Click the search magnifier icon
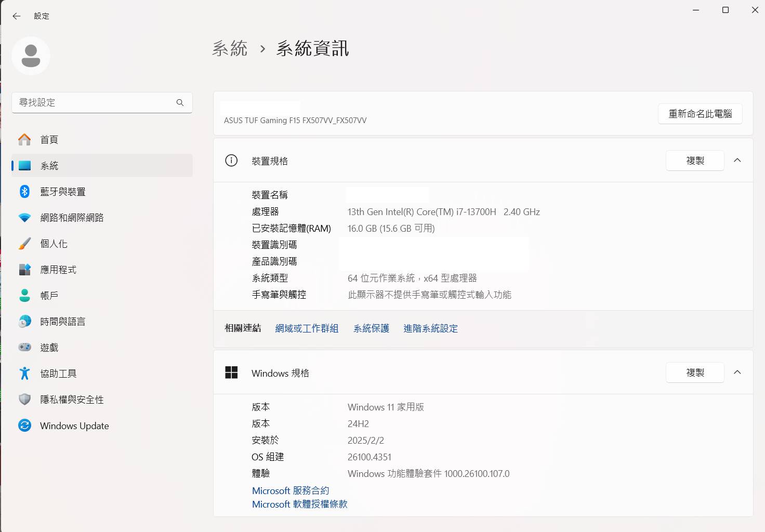This screenshot has height=532, width=765. pos(180,102)
